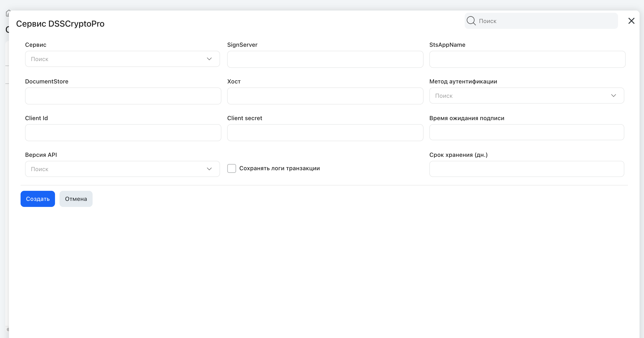Close the Сервис DSSCryptoPro dialog
The width and height of the screenshot is (644, 338).
(631, 21)
